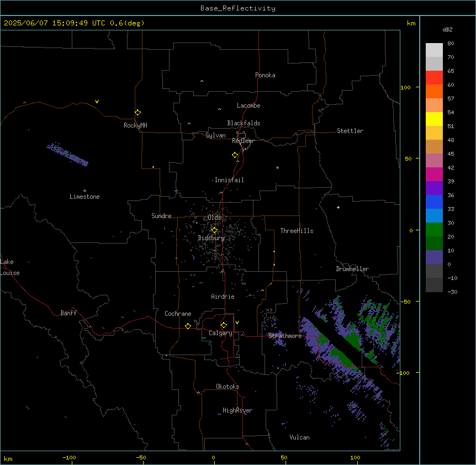Click the Vulcan label

click(300, 437)
